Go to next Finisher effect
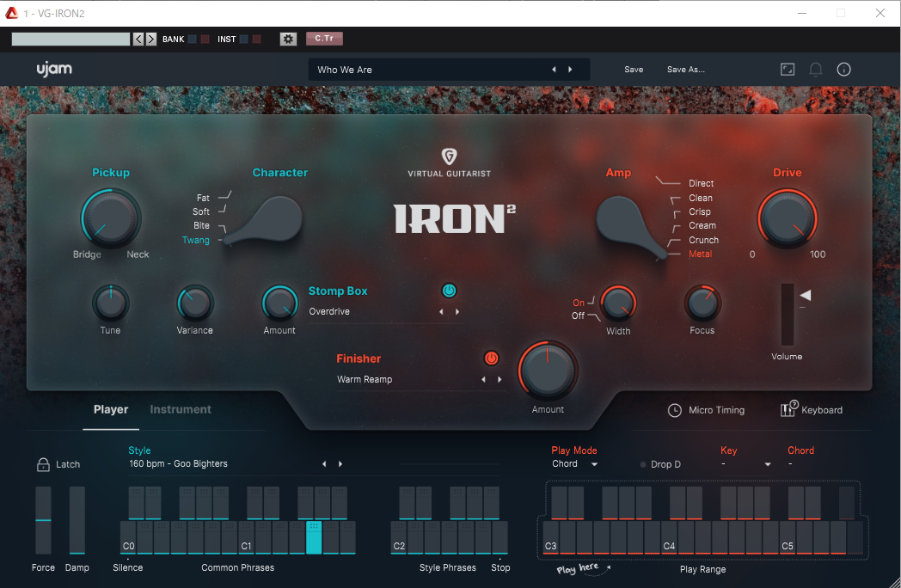901x588 pixels. pos(500,379)
